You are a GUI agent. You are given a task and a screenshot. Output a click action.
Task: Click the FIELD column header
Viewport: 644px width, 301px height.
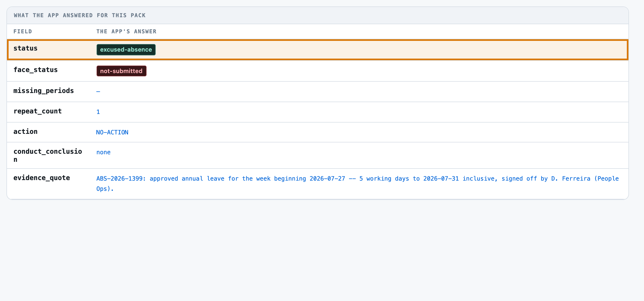point(23,31)
